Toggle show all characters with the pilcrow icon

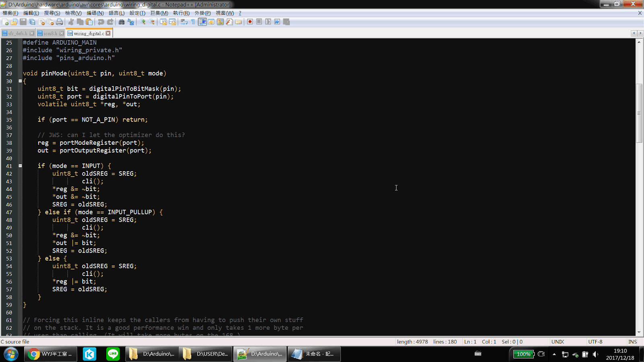pos(193,22)
